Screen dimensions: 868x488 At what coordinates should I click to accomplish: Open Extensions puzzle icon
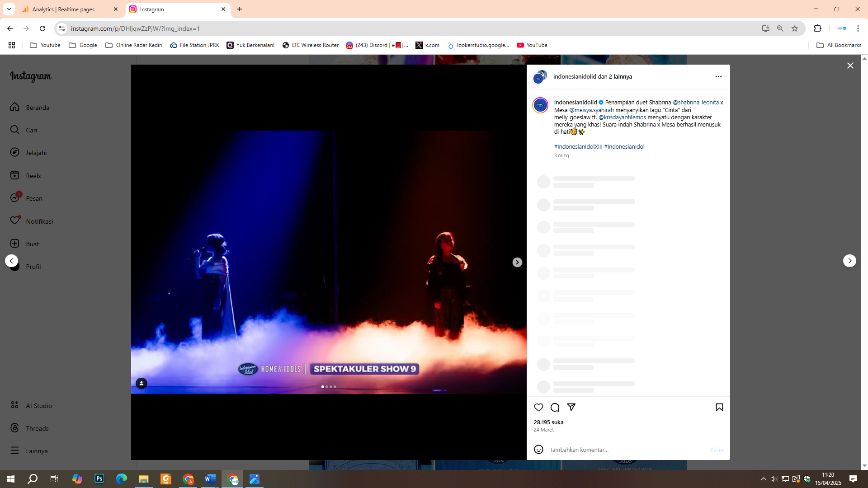click(x=817, y=28)
